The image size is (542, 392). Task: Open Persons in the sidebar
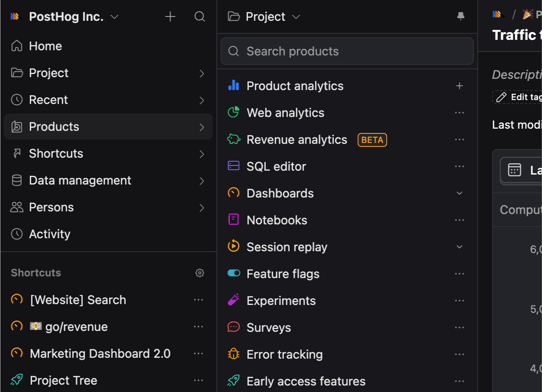click(108, 207)
